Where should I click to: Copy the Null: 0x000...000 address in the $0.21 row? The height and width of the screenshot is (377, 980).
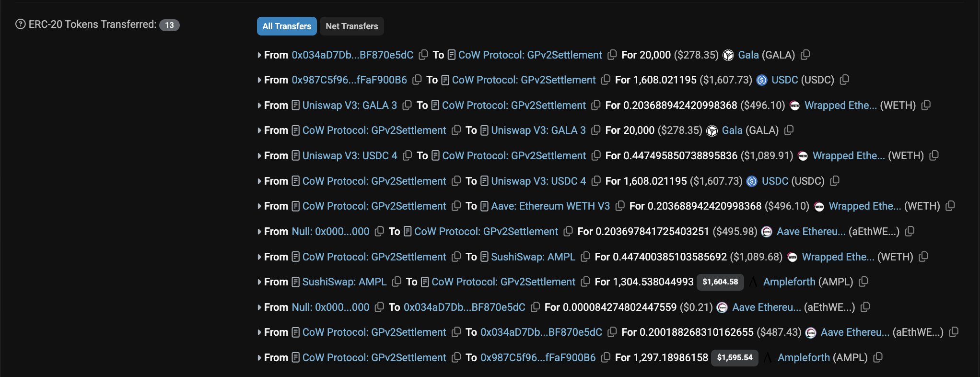pos(379,307)
